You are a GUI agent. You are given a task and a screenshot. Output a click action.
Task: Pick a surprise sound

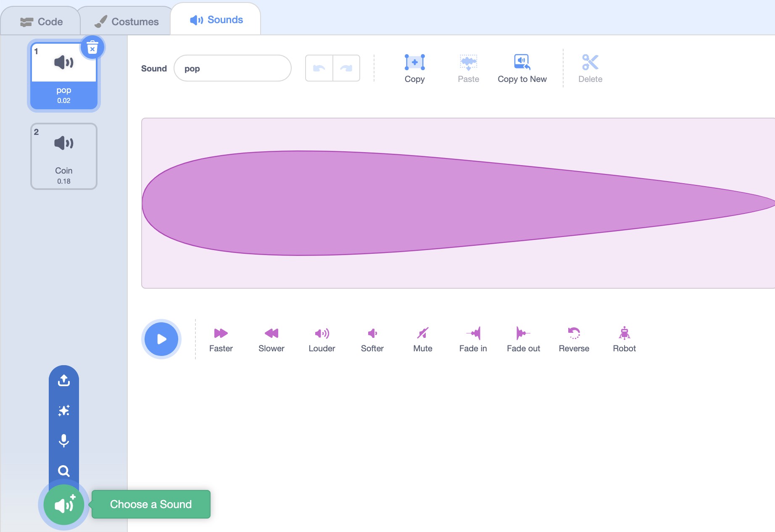(x=64, y=411)
